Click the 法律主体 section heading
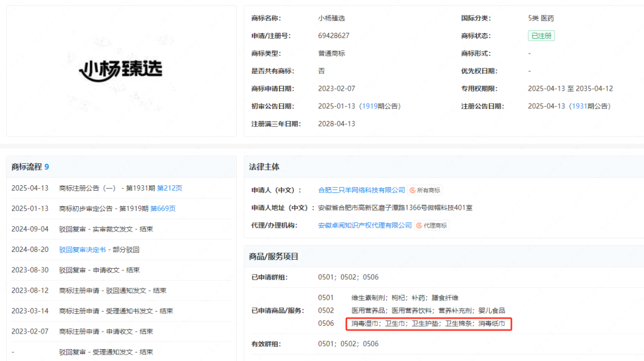The image size is (644, 361). tap(264, 167)
